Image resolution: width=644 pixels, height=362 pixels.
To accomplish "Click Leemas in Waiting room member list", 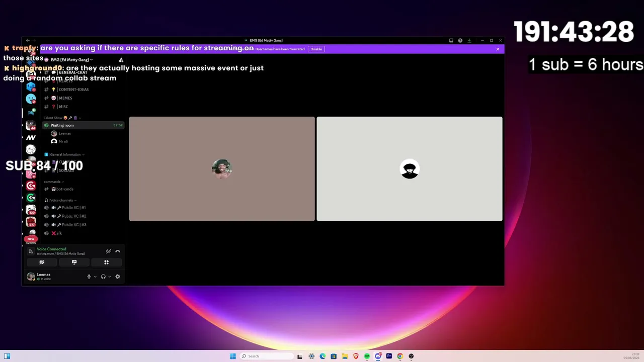I will click(x=64, y=134).
